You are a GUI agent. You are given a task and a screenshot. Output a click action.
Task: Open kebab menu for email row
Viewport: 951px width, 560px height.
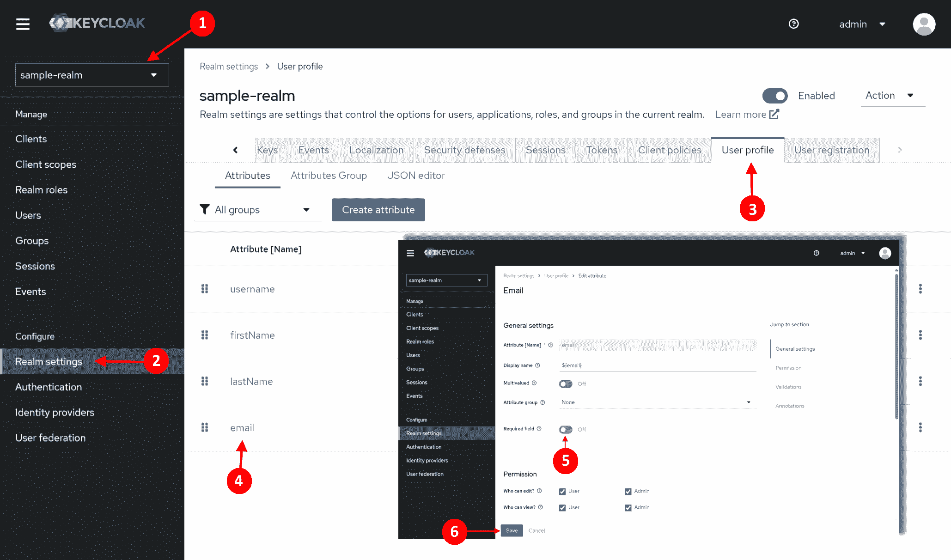point(920,427)
